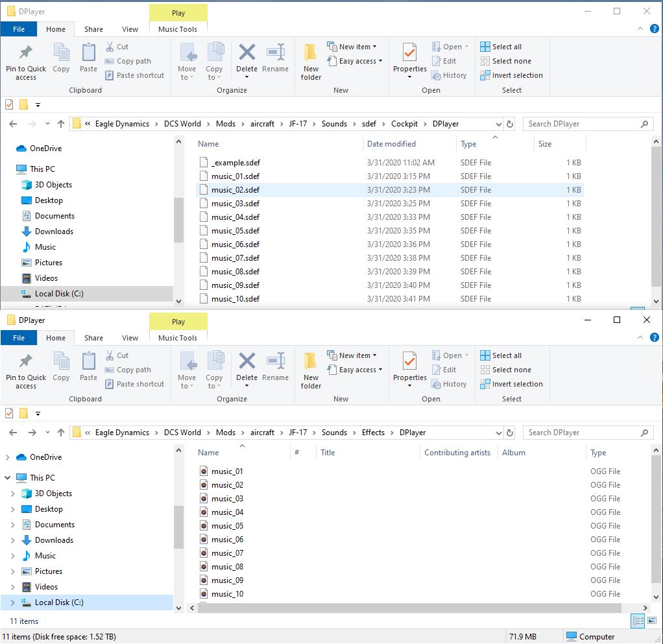Sort by Contributing artists in bottom window
The image size is (663, 644).
pyautogui.click(x=459, y=453)
